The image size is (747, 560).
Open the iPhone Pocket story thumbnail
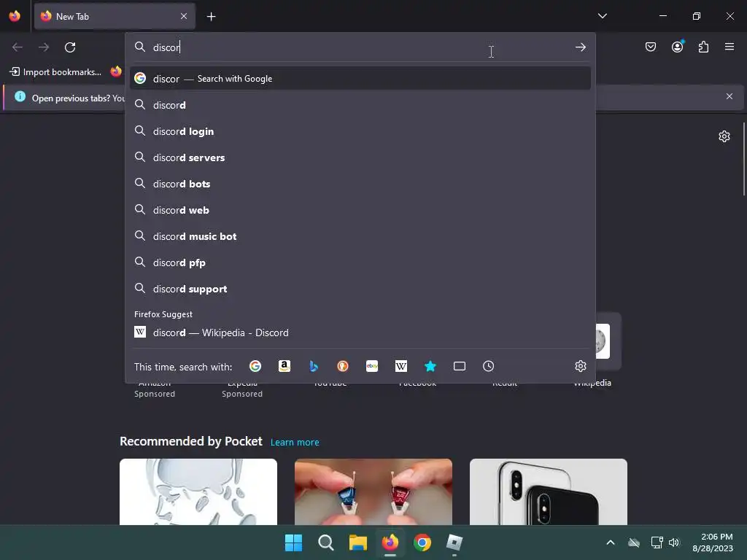[x=549, y=491]
